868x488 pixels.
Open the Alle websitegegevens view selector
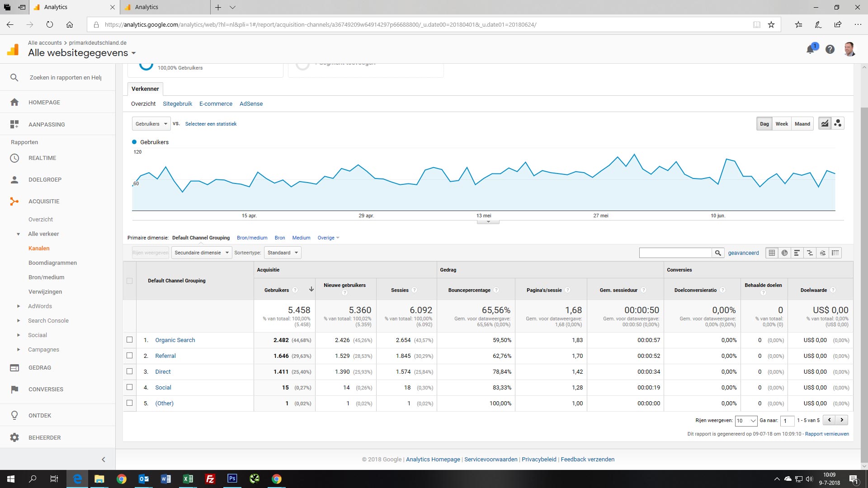point(82,53)
